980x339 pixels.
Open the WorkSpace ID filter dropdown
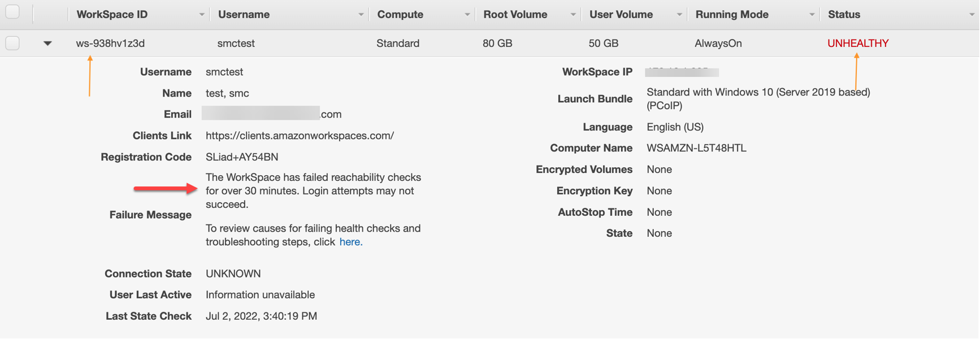pos(202,14)
